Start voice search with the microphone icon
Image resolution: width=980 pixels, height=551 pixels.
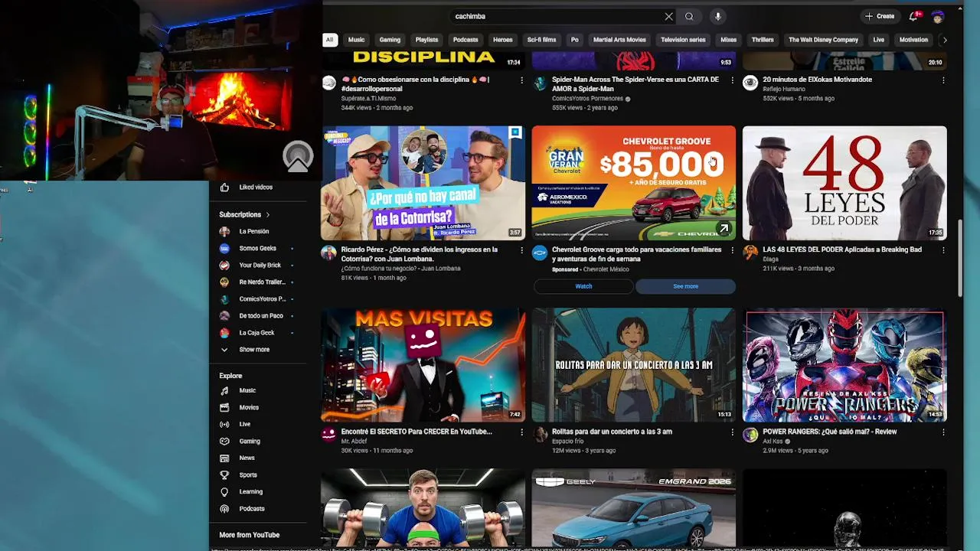(717, 16)
